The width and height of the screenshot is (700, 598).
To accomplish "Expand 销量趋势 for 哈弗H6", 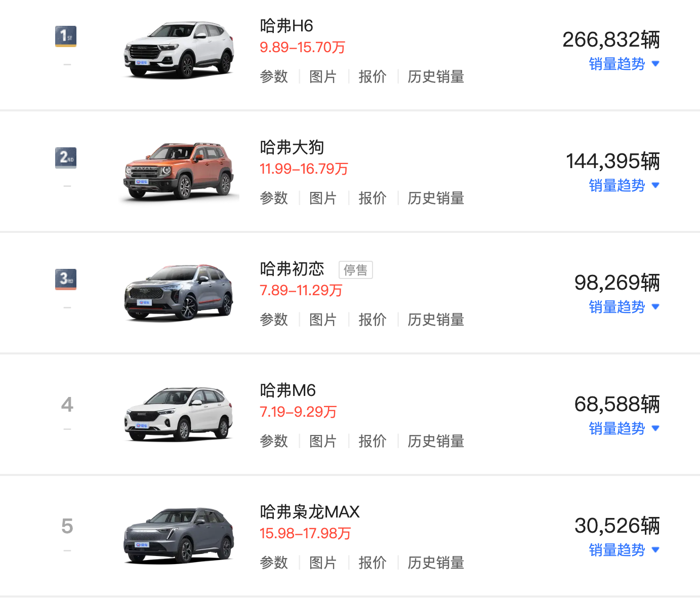I will coord(624,64).
